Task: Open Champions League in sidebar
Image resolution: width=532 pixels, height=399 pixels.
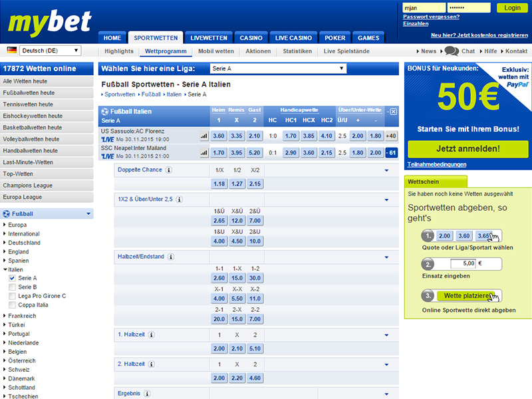Action: tap(47, 186)
